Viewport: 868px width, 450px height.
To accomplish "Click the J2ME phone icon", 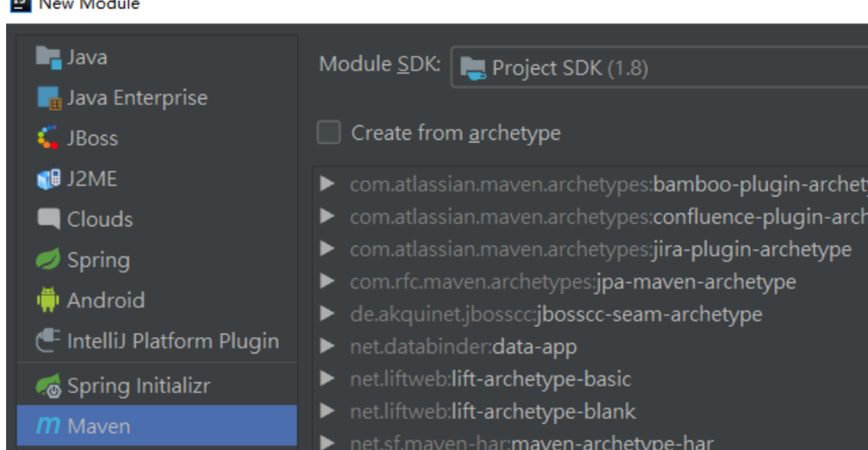I will coord(49,179).
